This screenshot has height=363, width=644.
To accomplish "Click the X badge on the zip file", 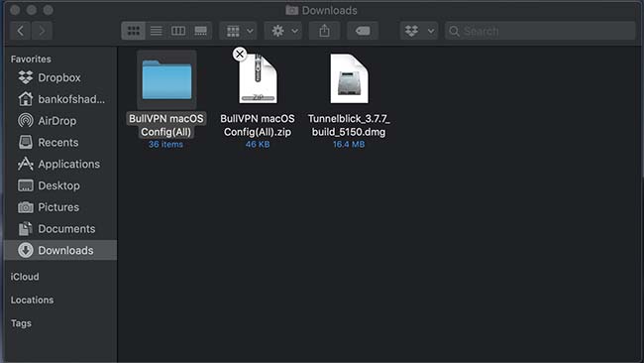I will [x=240, y=54].
